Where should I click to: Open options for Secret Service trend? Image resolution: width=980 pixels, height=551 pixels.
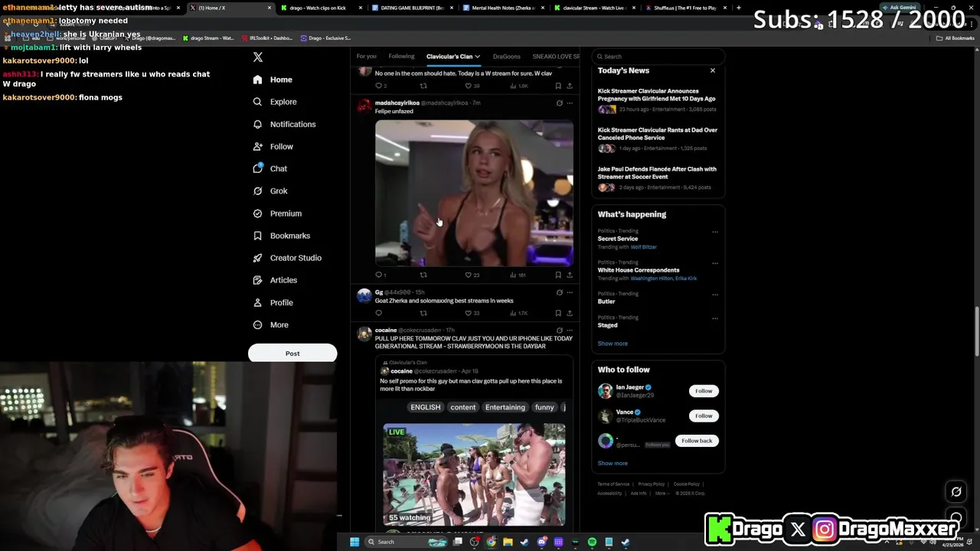coord(715,232)
